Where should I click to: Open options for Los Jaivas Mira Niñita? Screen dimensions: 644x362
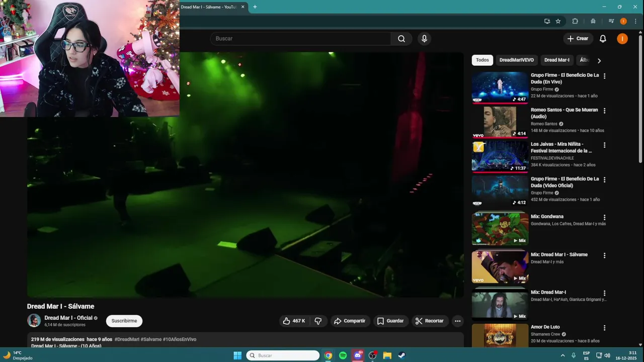tap(604, 145)
